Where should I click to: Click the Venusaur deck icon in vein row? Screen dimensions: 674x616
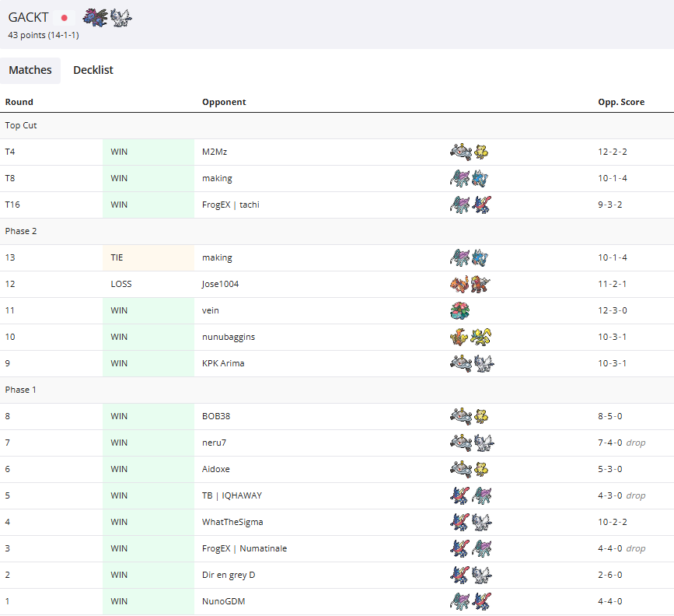pyautogui.click(x=460, y=310)
